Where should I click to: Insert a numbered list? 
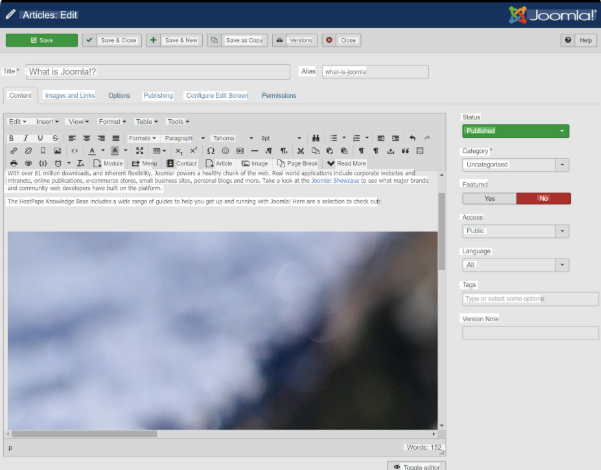click(356, 138)
